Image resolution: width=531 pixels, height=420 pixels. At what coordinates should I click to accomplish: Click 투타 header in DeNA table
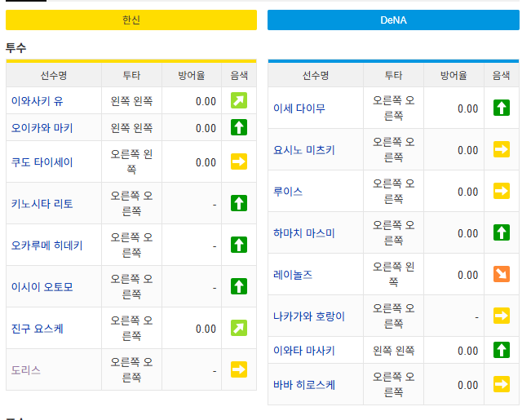(393, 75)
